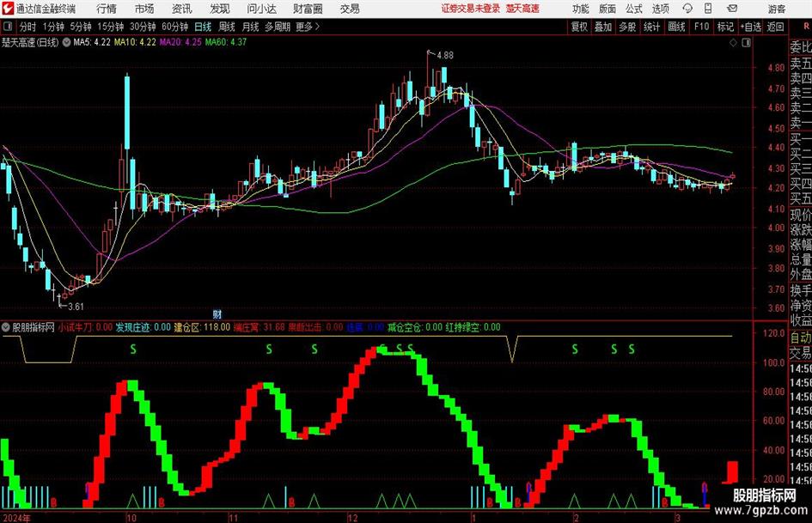Toggle the left sidebar panel icon
Viewport: 812px width, 523px height.
(x=7, y=27)
